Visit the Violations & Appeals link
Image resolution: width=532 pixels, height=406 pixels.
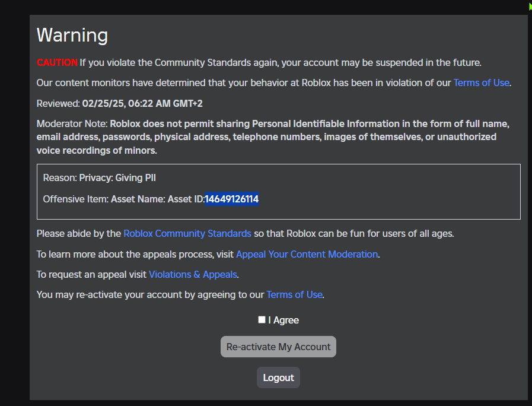(193, 274)
